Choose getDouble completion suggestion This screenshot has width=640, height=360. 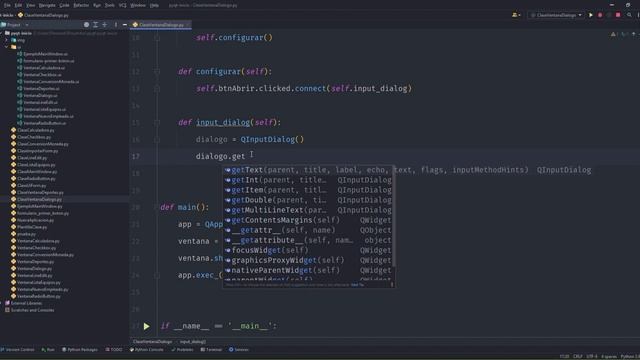coord(308,200)
